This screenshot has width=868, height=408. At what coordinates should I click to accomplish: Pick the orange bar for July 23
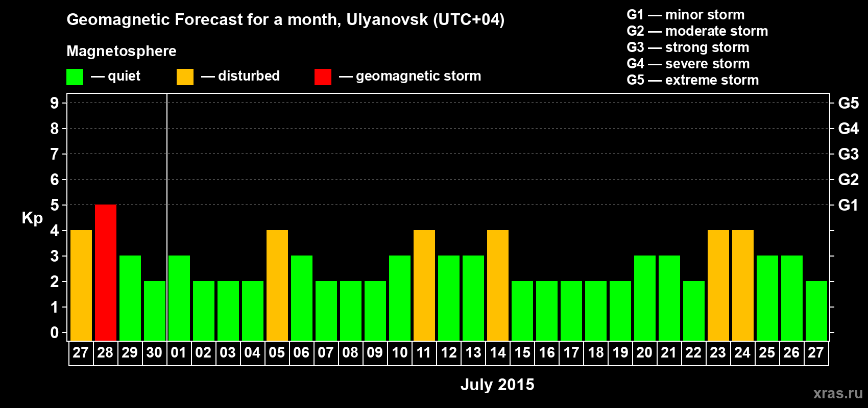718,286
